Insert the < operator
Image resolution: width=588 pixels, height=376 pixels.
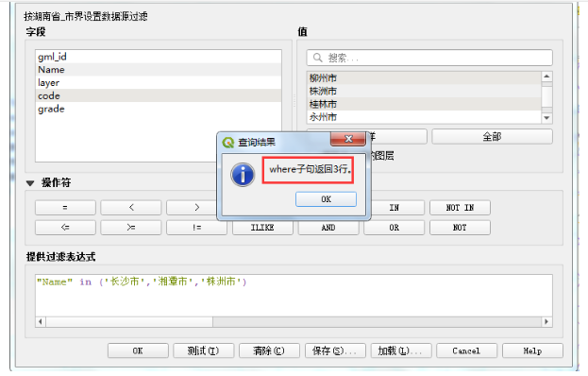131,207
